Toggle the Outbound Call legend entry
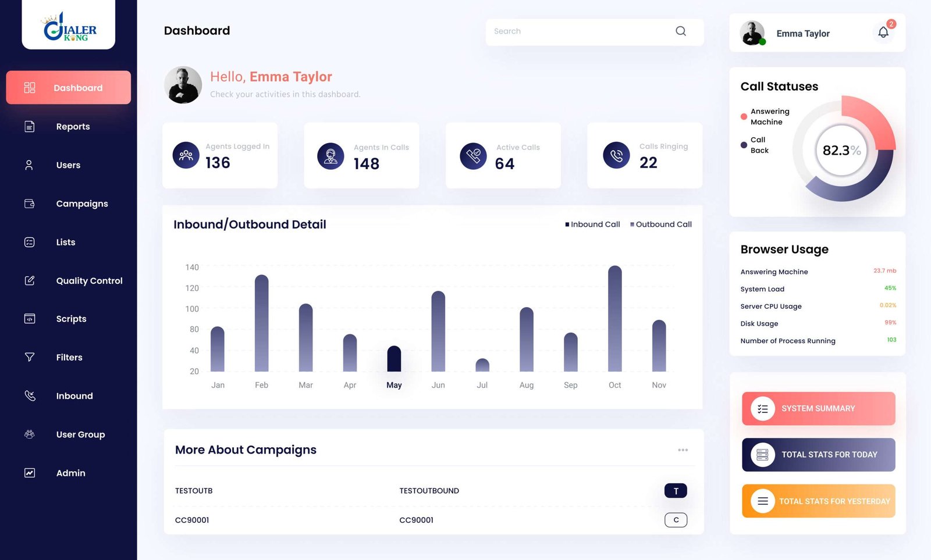 point(661,224)
